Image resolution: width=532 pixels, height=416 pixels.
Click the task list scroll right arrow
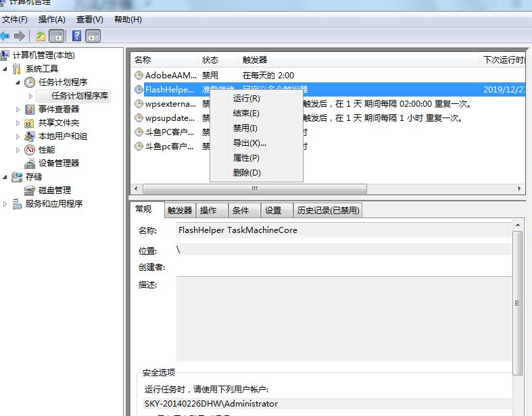click(x=519, y=188)
